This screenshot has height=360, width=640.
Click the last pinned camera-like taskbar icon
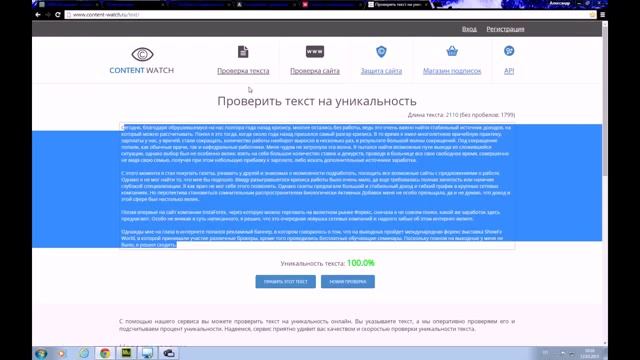(x=169, y=353)
